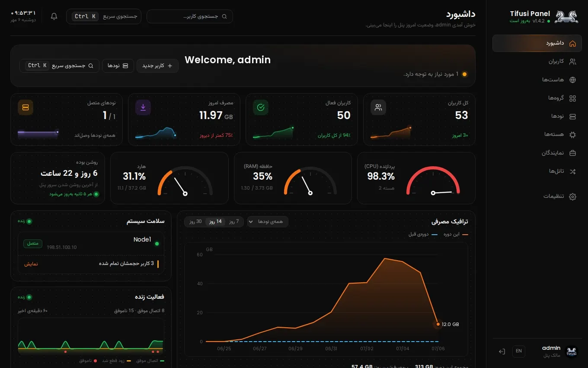Click the 1 مورد نیاز به توجه دارد notice
Screen dimensions: 588x368
pyautogui.click(x=435, y=74)
